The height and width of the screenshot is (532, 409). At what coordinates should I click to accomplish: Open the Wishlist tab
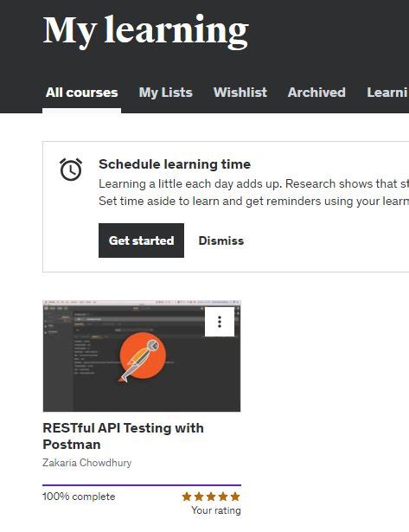point(240,93)
